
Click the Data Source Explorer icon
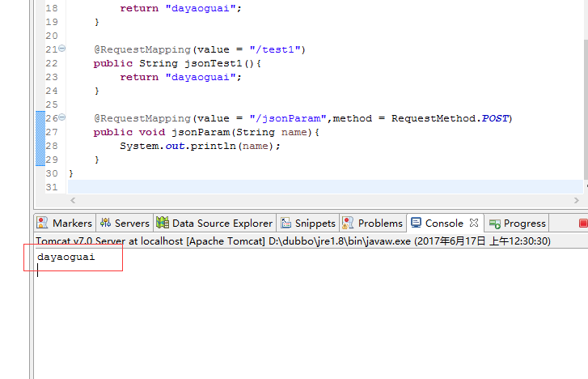tap(163, 223)
